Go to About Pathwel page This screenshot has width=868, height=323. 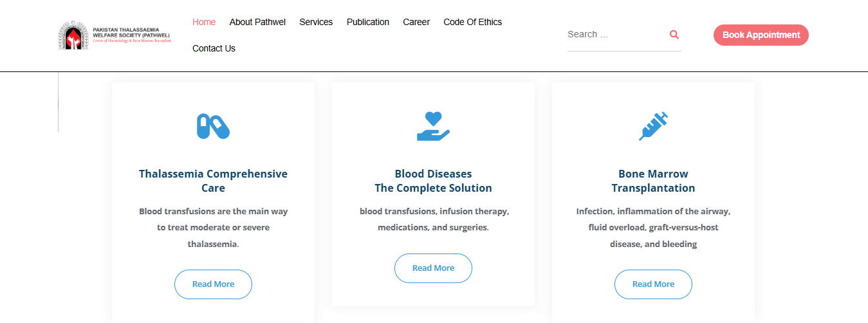click(x=257, y=22)
